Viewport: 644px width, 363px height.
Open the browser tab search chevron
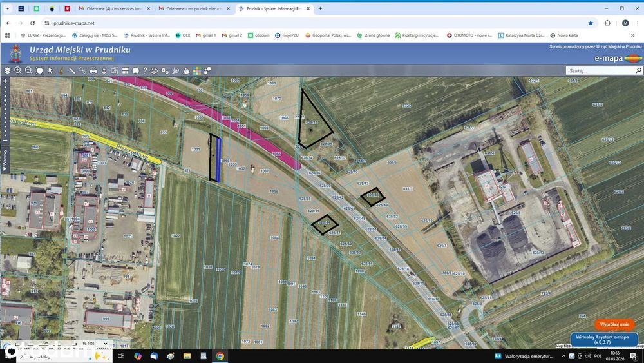7,8
